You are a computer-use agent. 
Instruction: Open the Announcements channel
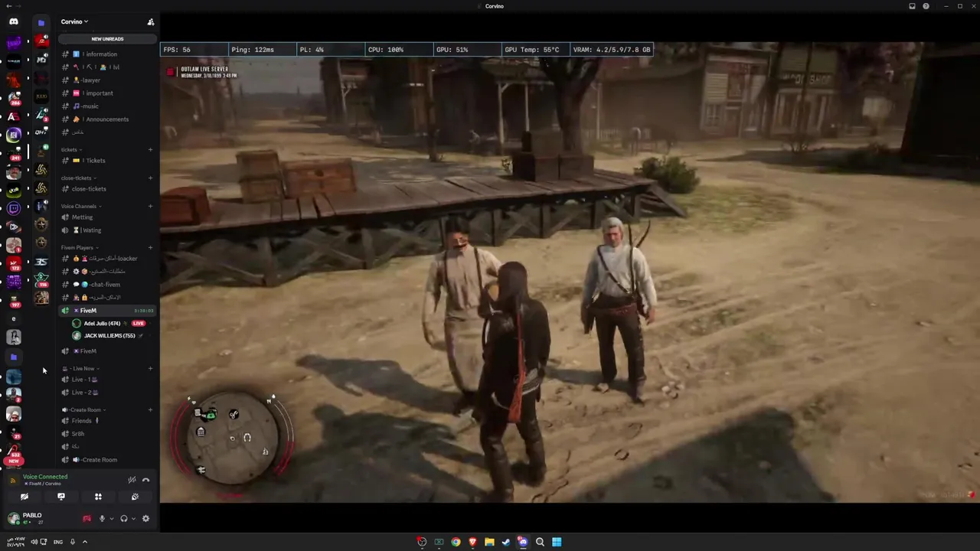[107, 119]
